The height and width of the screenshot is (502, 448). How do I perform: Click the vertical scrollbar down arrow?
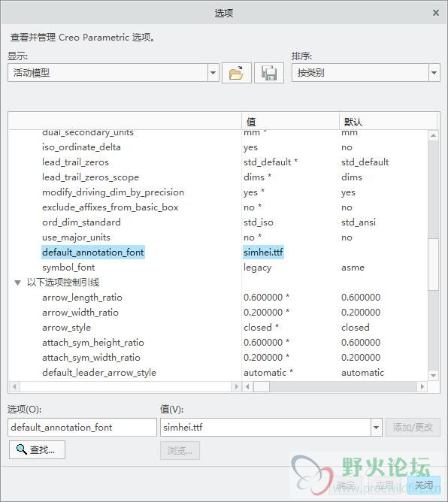point(433,376)
